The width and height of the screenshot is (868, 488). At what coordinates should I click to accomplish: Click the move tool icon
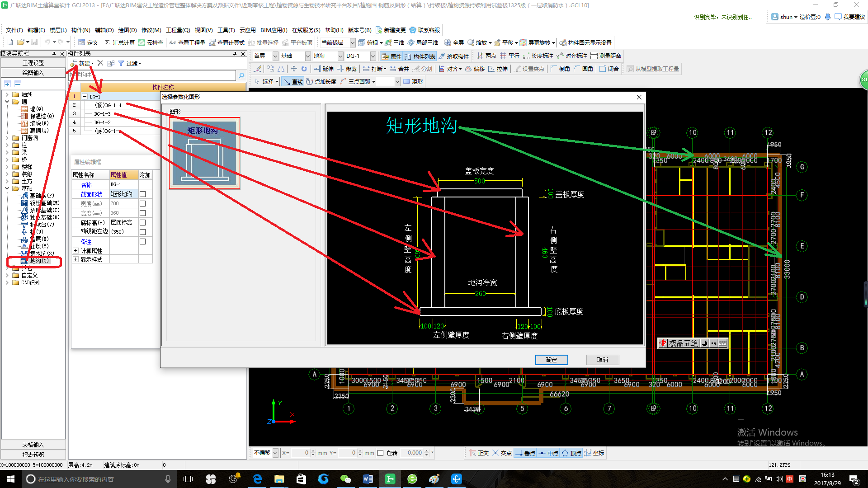tap(294, 69)
